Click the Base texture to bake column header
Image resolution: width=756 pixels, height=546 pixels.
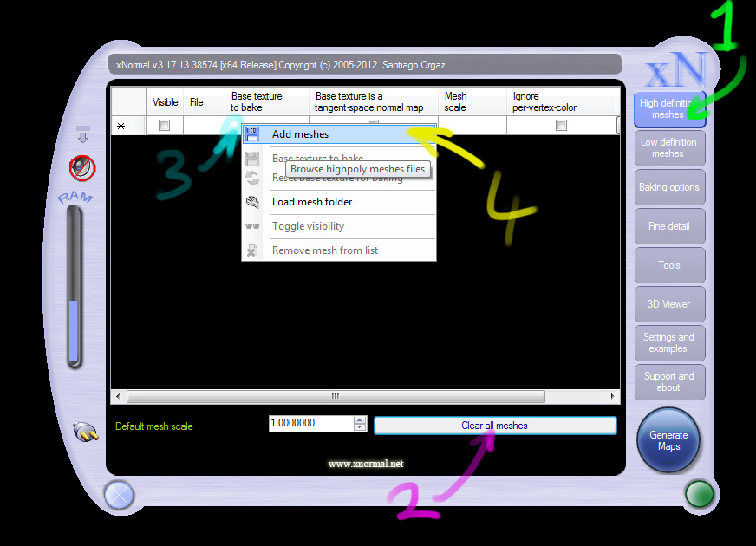pos(267,101)
